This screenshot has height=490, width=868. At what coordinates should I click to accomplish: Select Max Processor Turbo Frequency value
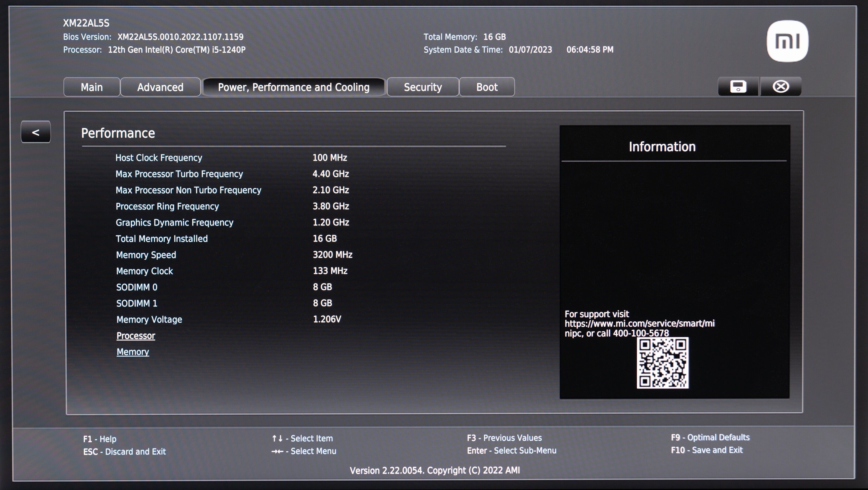click(x=331, y=174)
